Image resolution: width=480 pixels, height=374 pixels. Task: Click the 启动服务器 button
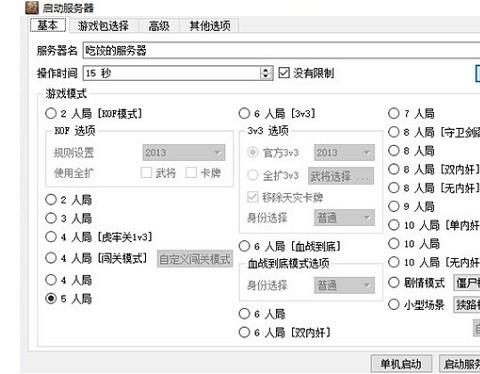[460, 364]
